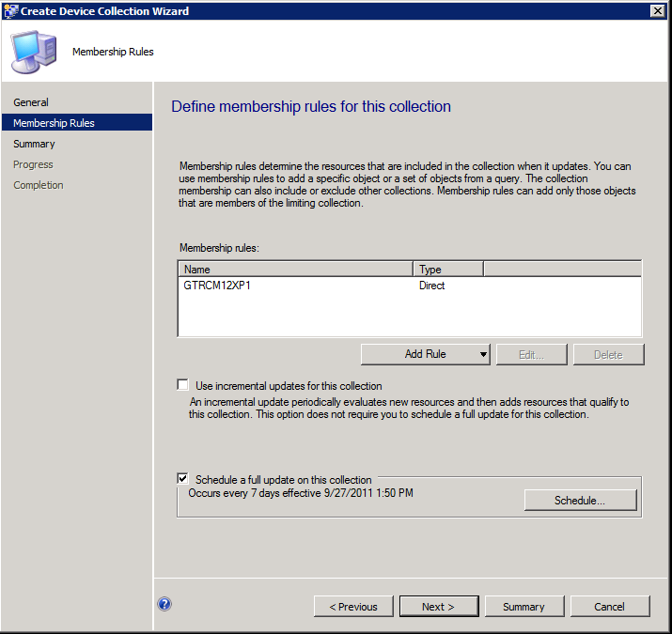Select the Progress step in sidebar
Screen dimensions: 672x634
click(x=33, y=164)
